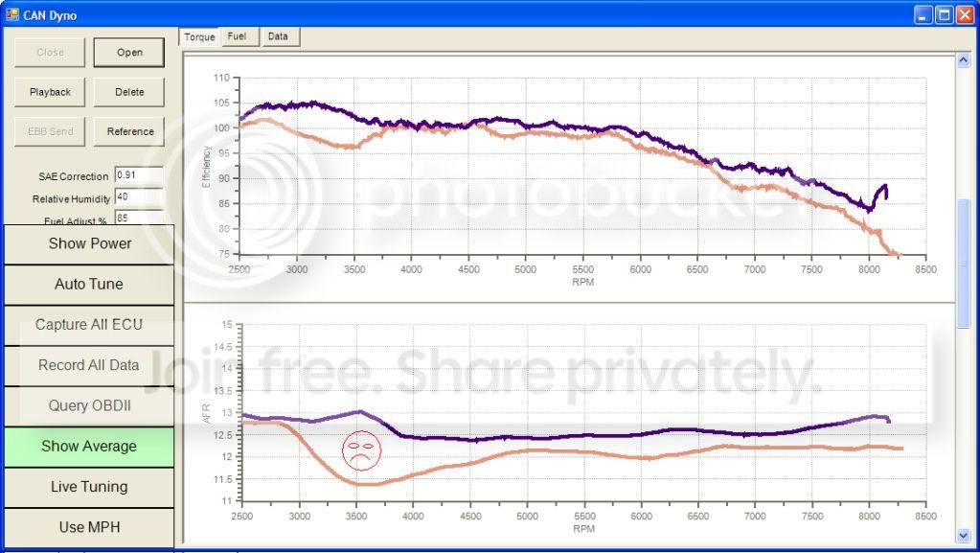
Task: Click the Reference button
Action: point(129,131)
